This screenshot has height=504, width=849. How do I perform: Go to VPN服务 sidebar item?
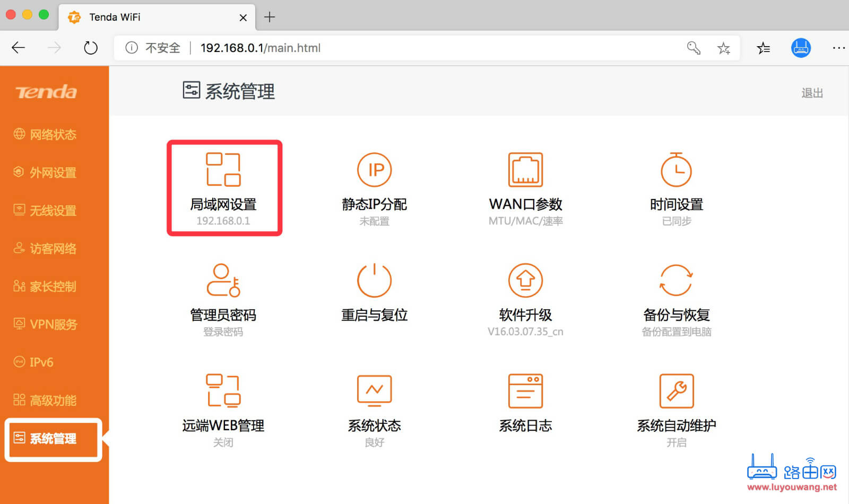click(x=53, y=324)
